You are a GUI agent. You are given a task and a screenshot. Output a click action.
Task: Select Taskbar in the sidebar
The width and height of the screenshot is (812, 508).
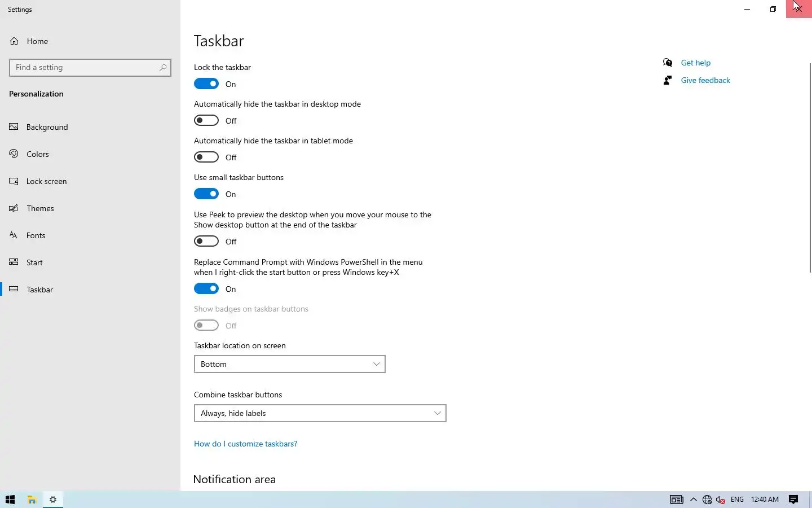click(x=90, y=290)
